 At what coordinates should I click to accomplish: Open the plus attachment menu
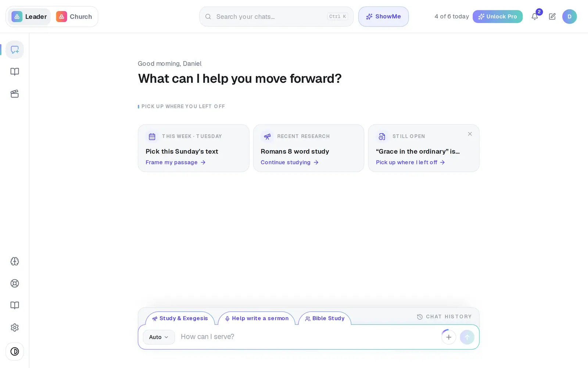[x=449, y=337]
